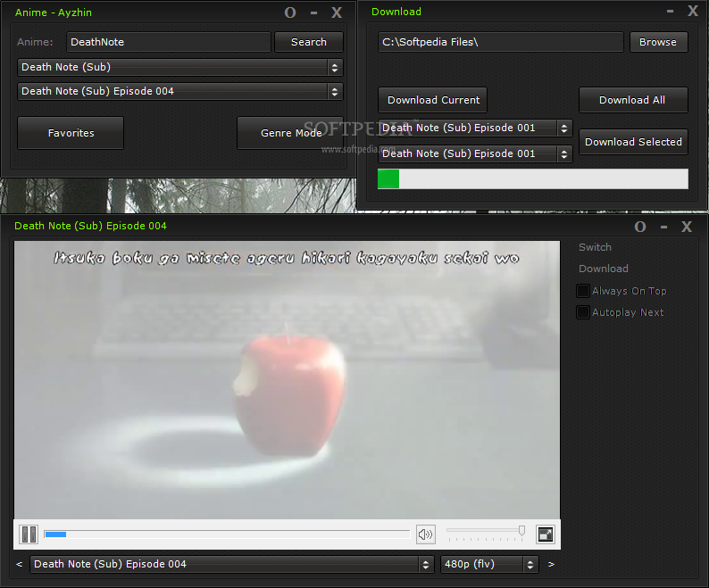Image resolution: width=709 pixels, height=588 pixels.
Task: Click Switch in player side panel
Action: (x=595, y=247)
